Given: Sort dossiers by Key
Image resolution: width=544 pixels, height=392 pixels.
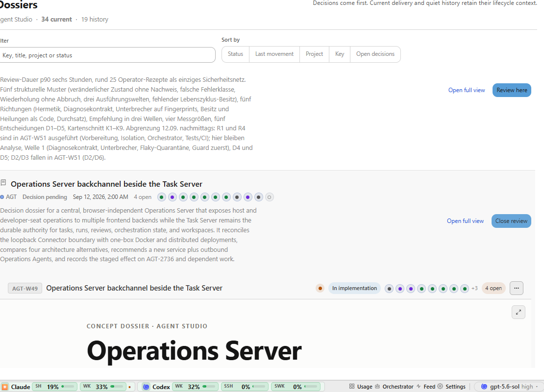Looking at the screenshot, I should [340, 54].
